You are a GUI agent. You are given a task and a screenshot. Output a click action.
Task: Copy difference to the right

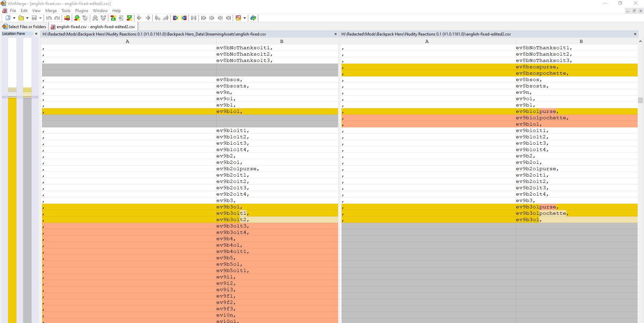click(x=140, y=18)
